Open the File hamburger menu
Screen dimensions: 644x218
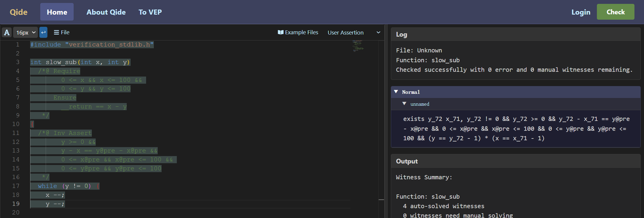coord(61,32)
